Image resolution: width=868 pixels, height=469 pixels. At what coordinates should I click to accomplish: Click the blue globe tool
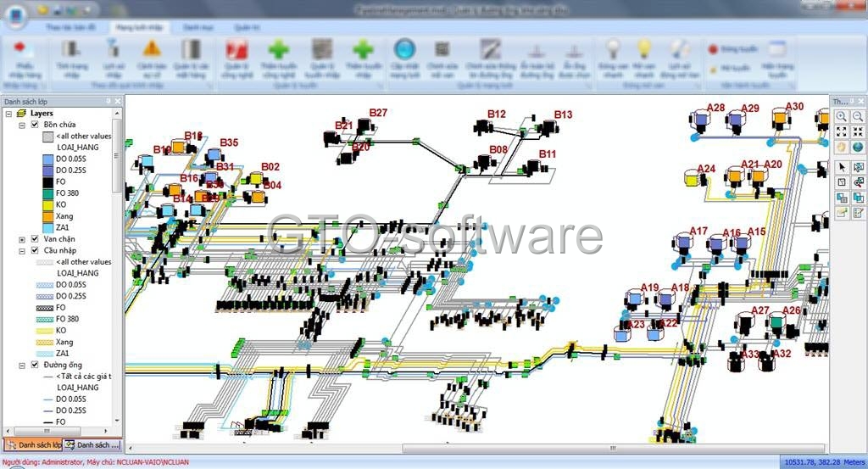click(x=858, y=148)
